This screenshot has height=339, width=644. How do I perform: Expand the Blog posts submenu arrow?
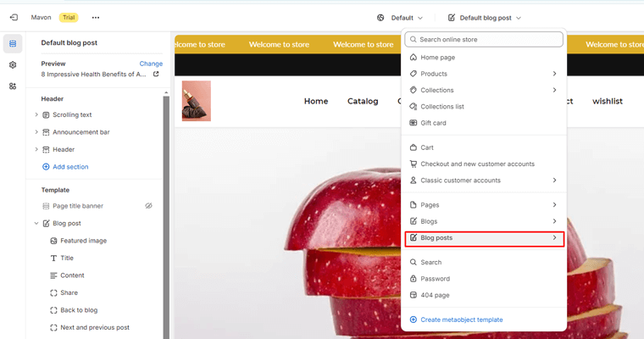click(554, 237)
